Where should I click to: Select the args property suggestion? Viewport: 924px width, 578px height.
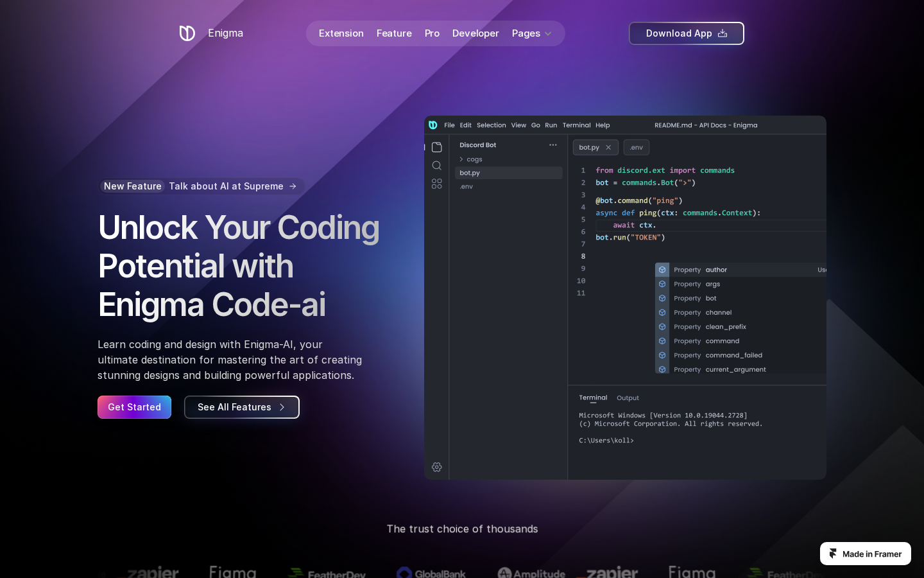point(740,284)
